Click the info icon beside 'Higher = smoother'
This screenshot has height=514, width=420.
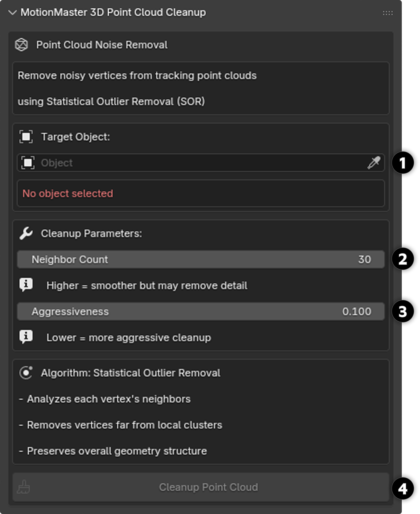26,284
